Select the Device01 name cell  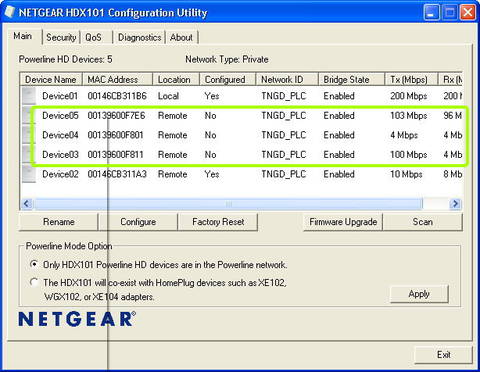coord(60,96)
